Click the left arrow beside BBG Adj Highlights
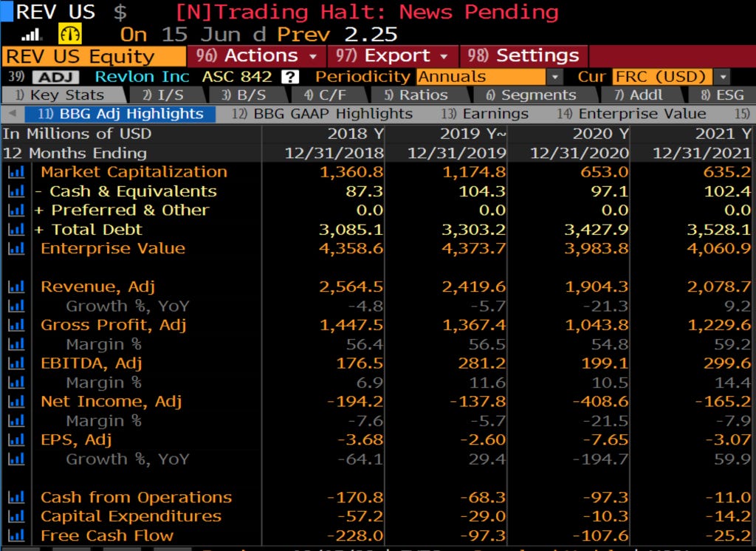756x551 pixels. (13, 114)
